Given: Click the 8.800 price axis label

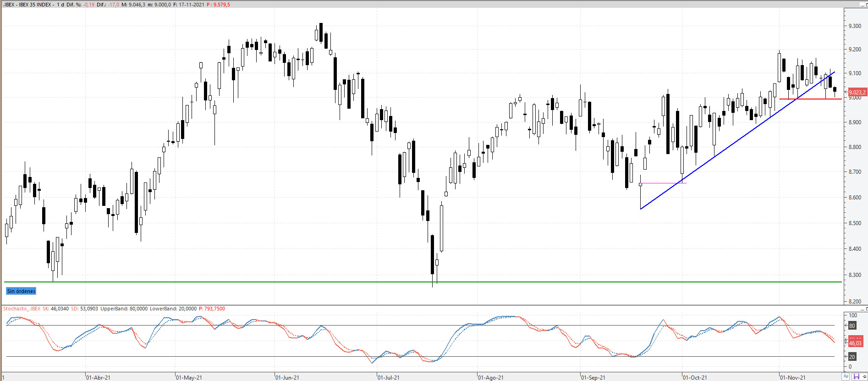Looking at the screenshot, I should [855, 147].
